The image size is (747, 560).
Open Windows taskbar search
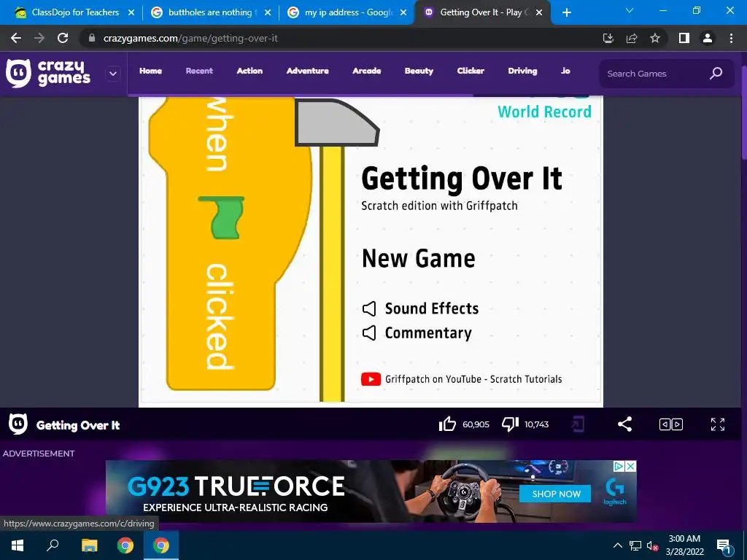click(x=53, y=545)
